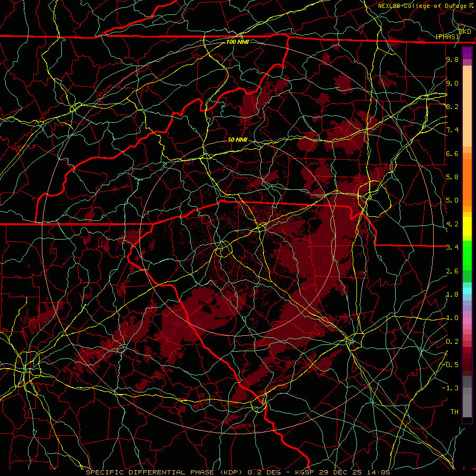Screen dimensions: 476x476
Task: Click the 5.0 scale value
Action: click(452, 200)
